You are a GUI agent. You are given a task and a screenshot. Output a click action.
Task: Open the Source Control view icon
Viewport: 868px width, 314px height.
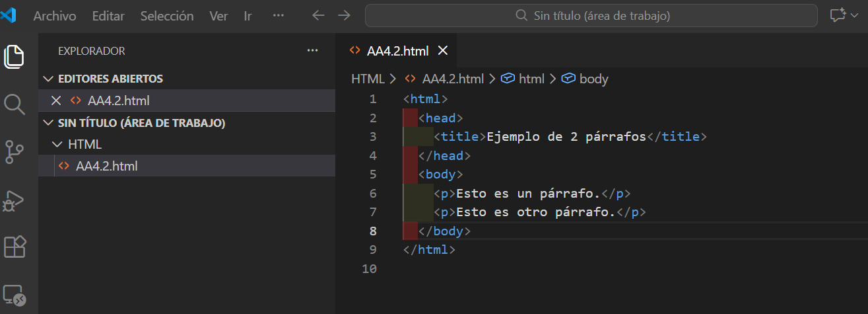pos(15,151)
